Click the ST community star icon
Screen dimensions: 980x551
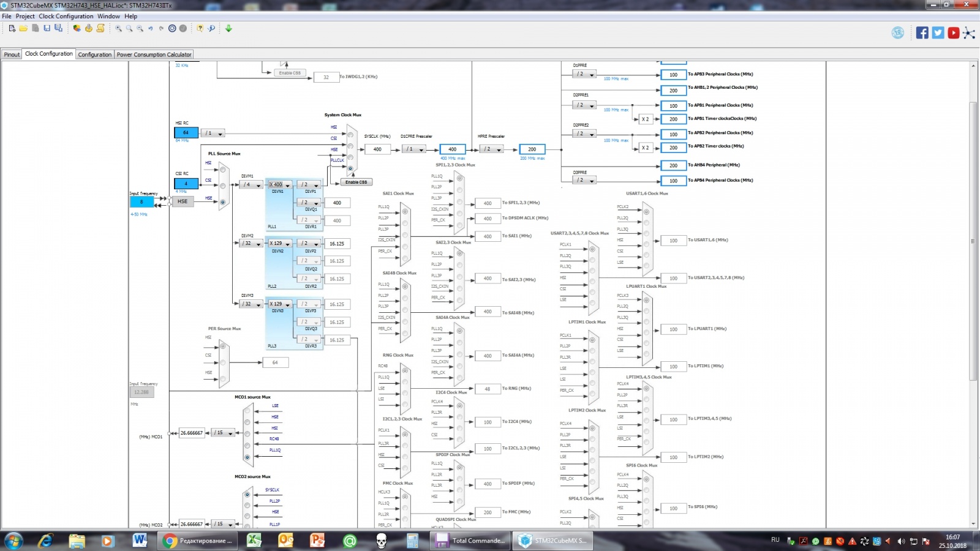(x=969, y=33)
